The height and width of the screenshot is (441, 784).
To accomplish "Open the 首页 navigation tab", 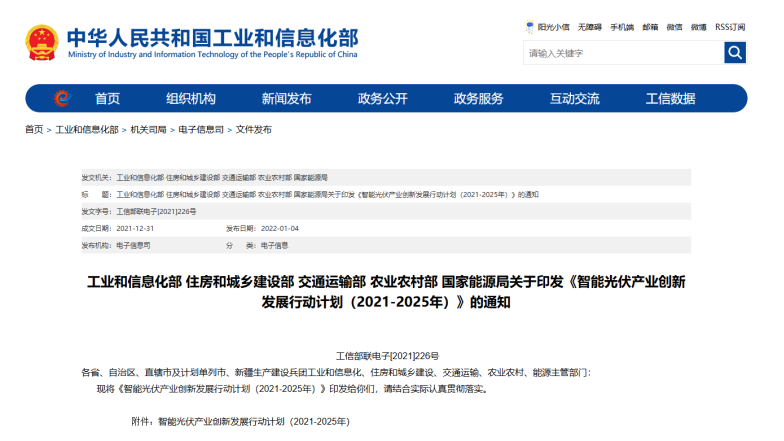I will click(108, 98).
